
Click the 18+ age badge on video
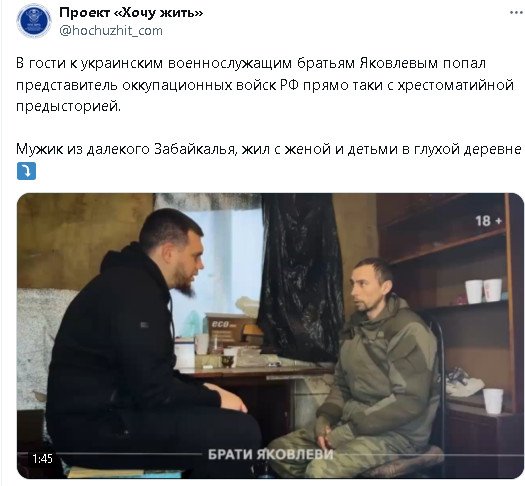pos(489,221)
